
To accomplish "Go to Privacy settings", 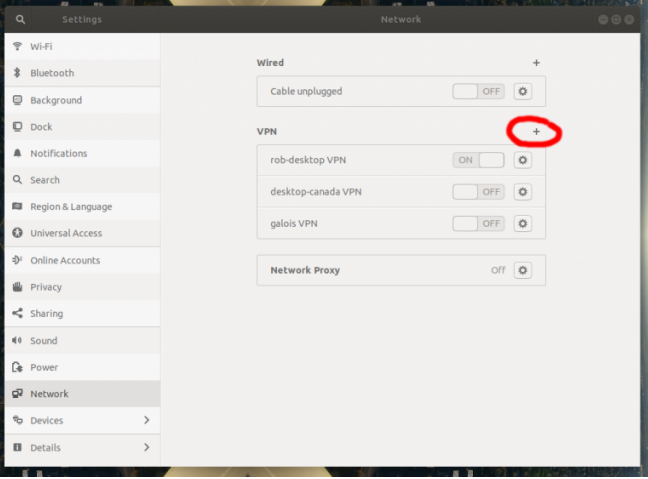I will coord(46,287).
